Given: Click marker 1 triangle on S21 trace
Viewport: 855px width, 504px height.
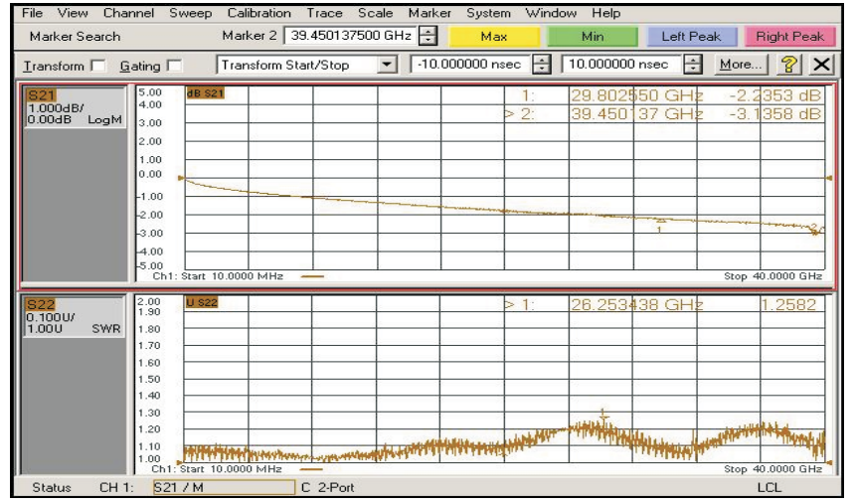Looking at the screenshot, I should coord(659,221).
